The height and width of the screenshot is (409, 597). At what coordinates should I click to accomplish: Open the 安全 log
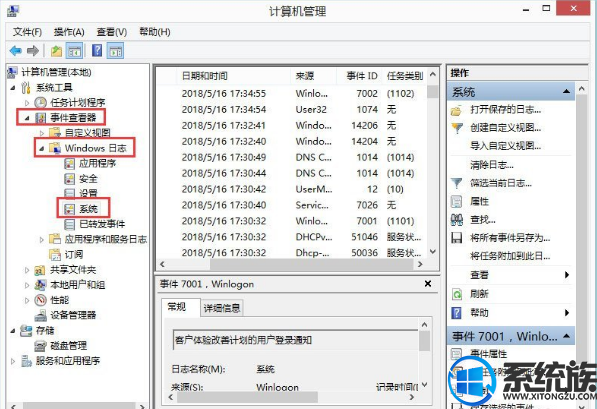(88, 179)
